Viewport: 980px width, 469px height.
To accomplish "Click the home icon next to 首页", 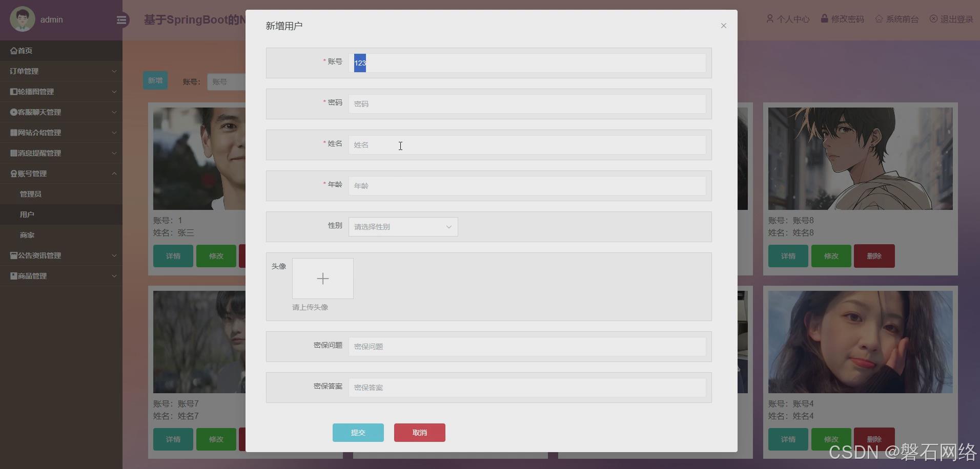I will [13, 51].
